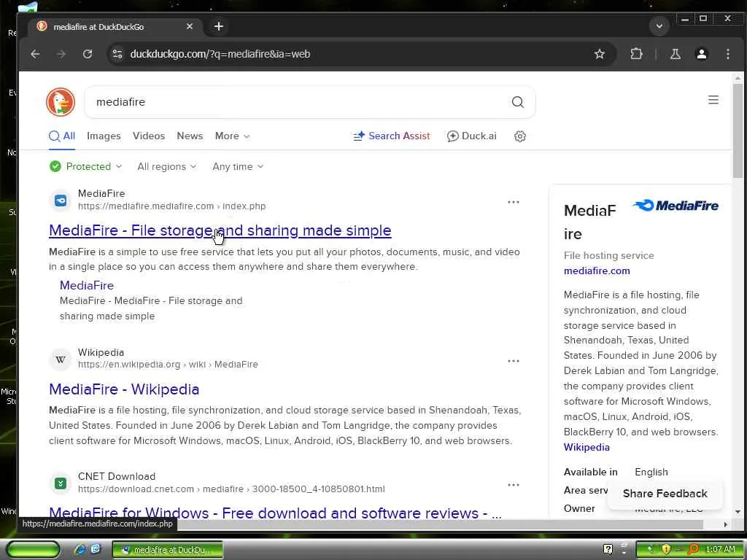The image size is (747, 560).
Task: Click the 1:07 AM clock
Action: [x=720, y=550]
